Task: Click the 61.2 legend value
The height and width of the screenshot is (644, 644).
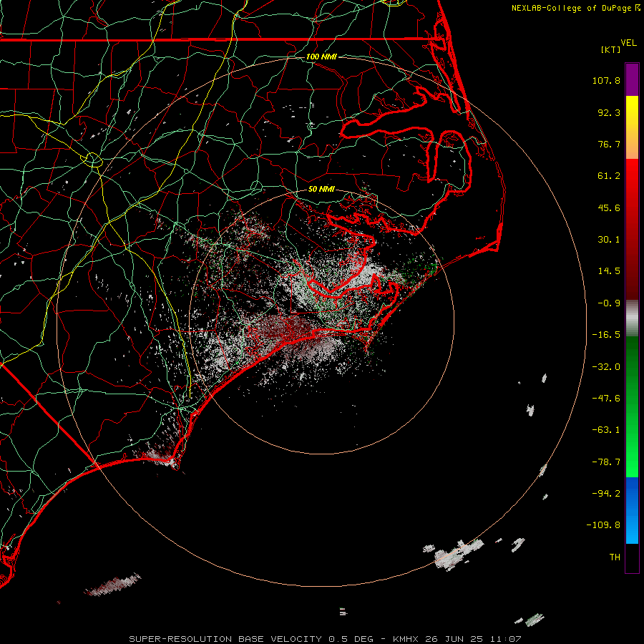Action: click(x=609, y=176)
